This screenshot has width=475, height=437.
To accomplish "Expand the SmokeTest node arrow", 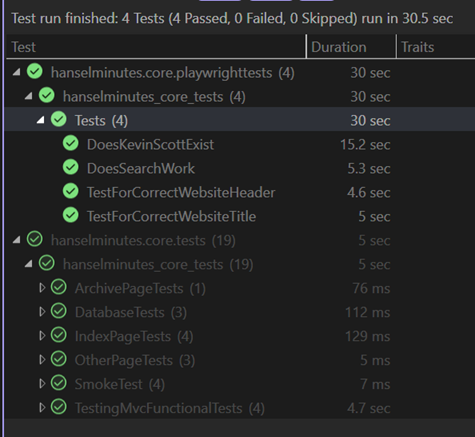I will pos(42,384).
